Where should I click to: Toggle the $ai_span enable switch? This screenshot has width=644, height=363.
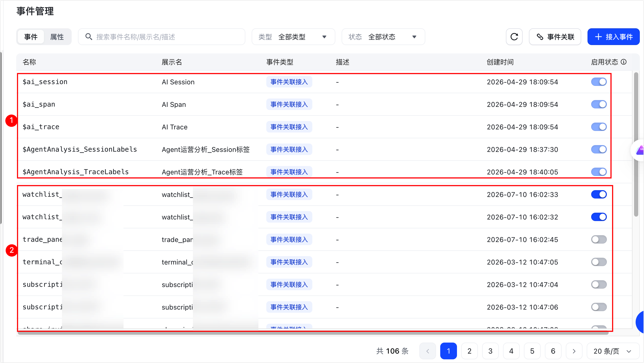pyautogui.click(x=599, y=104)
